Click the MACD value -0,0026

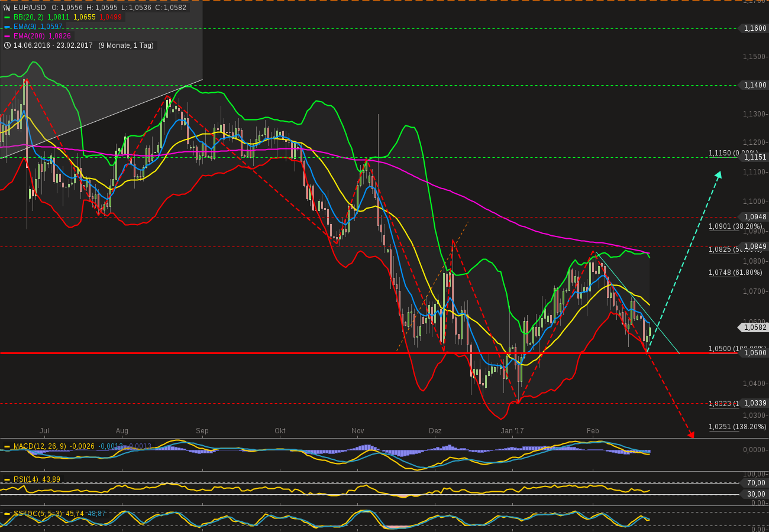83,446
